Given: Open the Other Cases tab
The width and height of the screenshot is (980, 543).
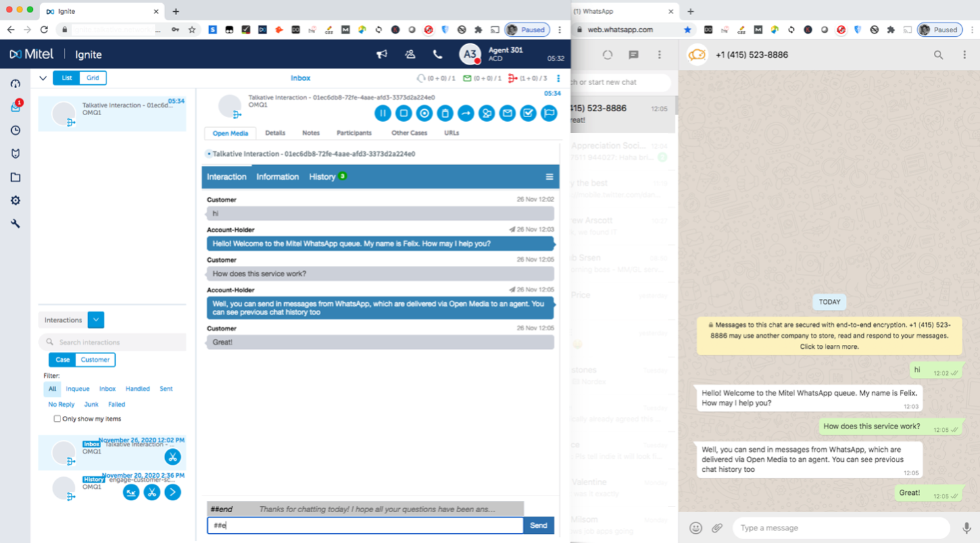Looking at the screenshot, I should tap(409, 133).
